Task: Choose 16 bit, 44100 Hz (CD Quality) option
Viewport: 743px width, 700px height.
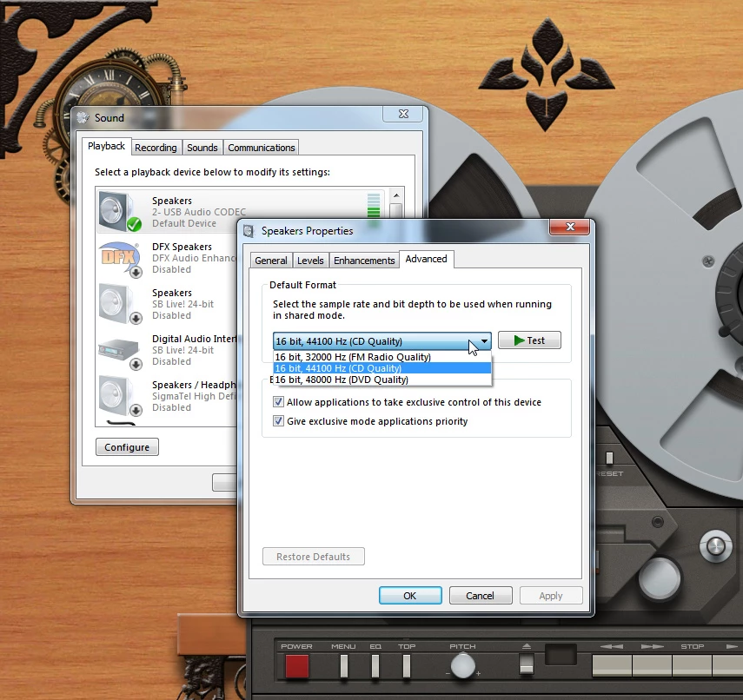Action: [x=382, y=368]
